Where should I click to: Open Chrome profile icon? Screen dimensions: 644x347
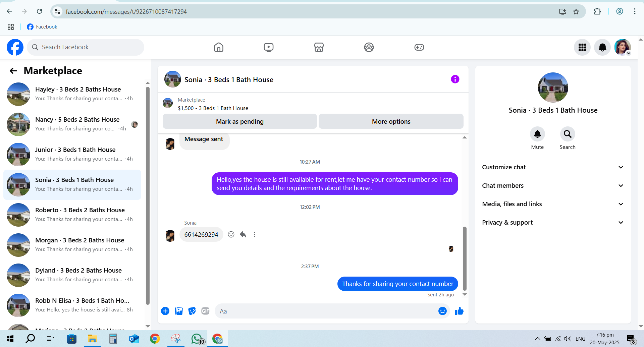pyautogui.click(x=620, y=11)
